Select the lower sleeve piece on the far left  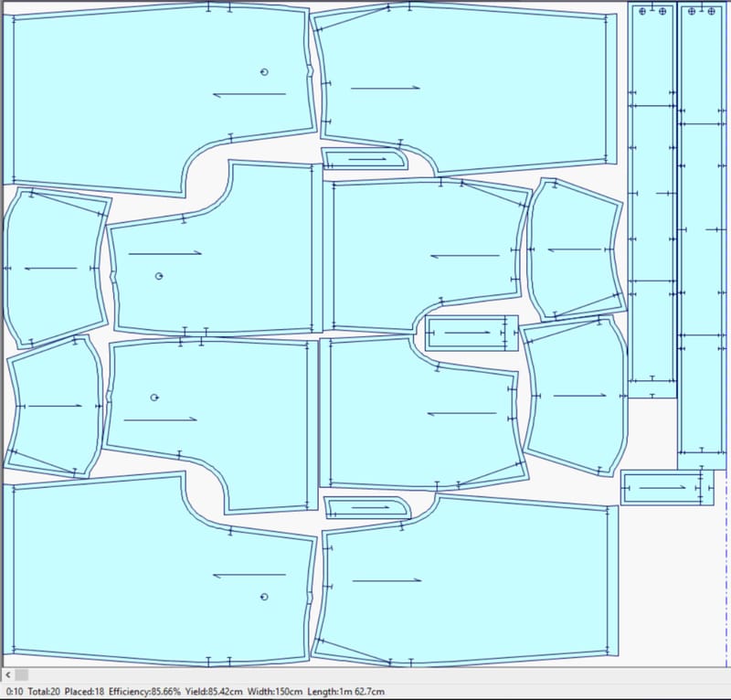pyautogui.click(x=53, y=406)
